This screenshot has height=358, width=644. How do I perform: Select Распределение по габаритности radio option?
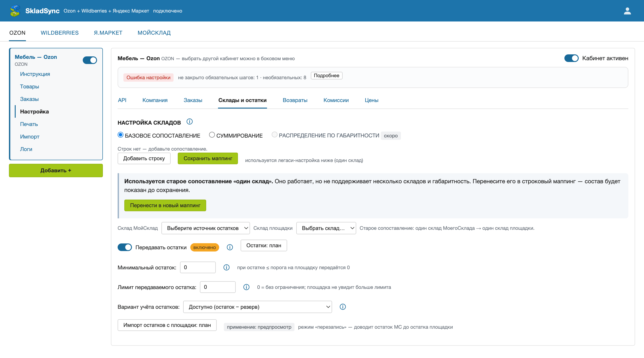(275, 135)
